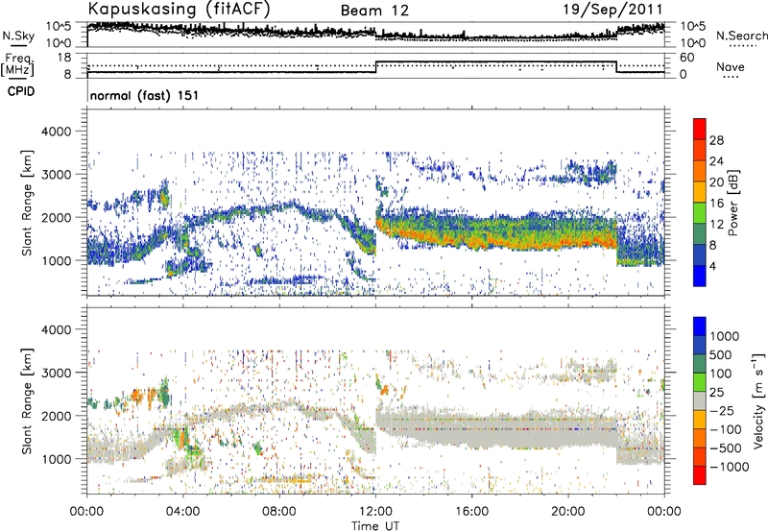Click the 'Velocity [m s⁻¹]' colorbar label

point(758,400)
